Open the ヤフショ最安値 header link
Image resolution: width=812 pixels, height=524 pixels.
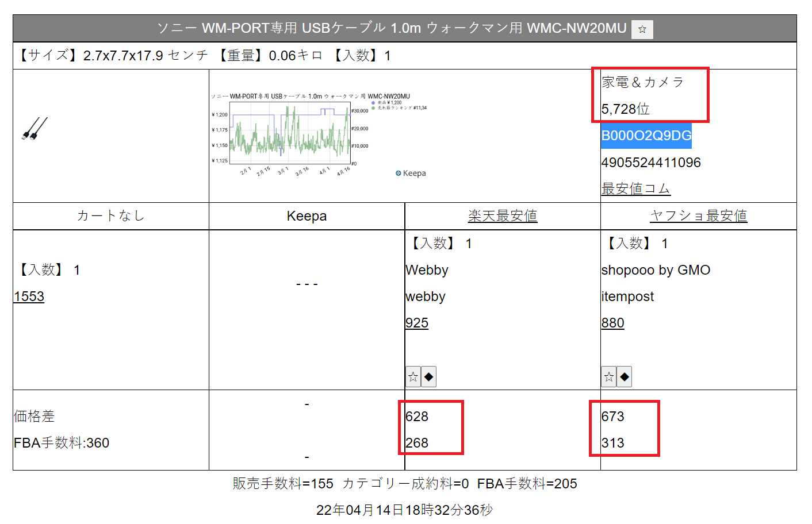tap(699, 215)
